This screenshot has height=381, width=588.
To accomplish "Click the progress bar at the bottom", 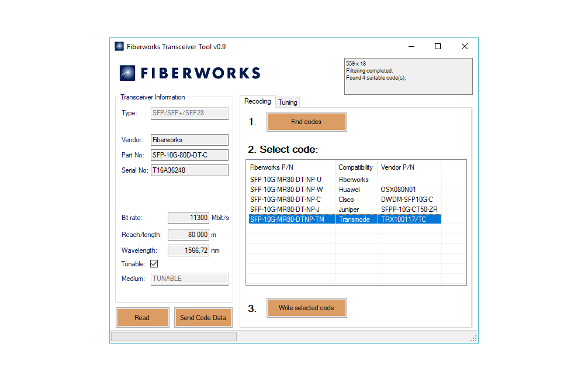I will (174, 337).
